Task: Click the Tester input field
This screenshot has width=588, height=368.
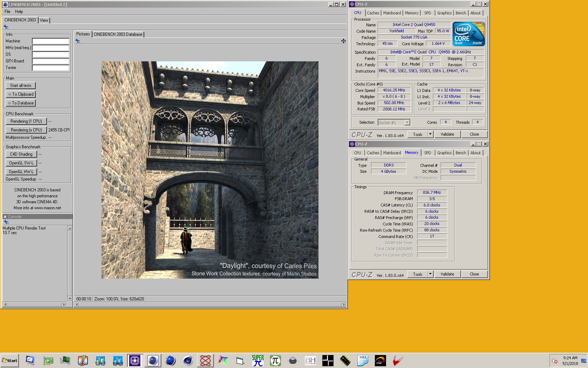Action: tap(50, 68)
